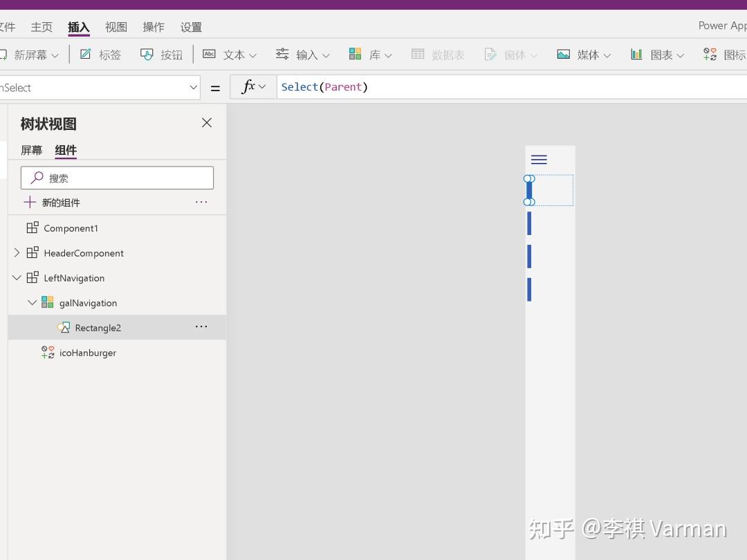
Task: Insert a new 图标 (Icon) control
Action: pos(730,54)
